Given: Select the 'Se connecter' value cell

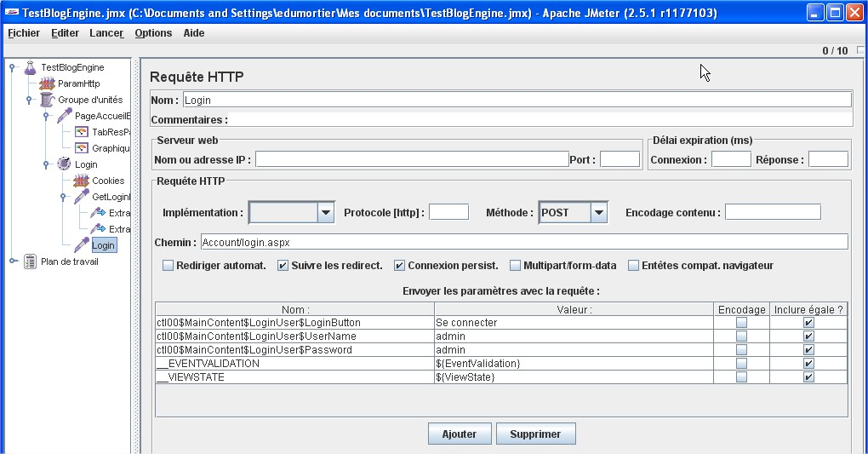Looking at the screenshot, I should coord(574,323).
